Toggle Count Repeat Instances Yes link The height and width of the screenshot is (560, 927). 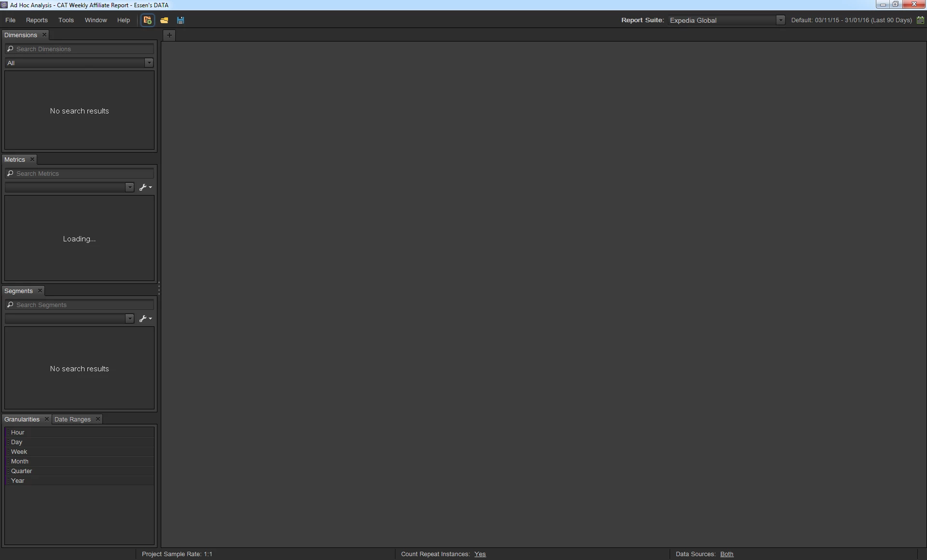[479, 554]
